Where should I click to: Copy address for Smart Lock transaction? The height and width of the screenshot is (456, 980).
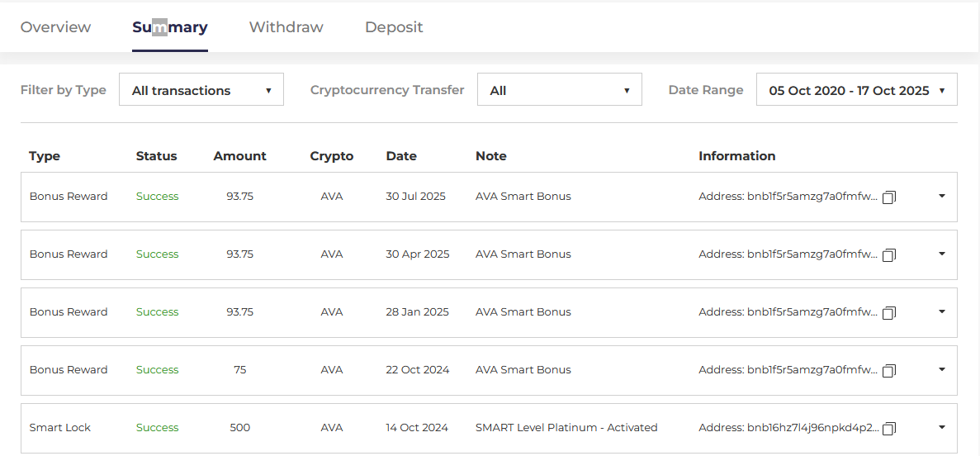coord(889,428)
